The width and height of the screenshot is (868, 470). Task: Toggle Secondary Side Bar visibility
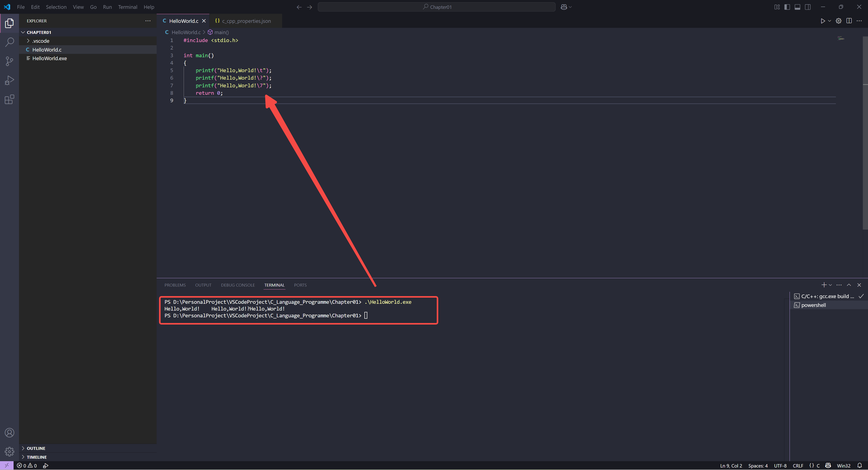[808, 7]
